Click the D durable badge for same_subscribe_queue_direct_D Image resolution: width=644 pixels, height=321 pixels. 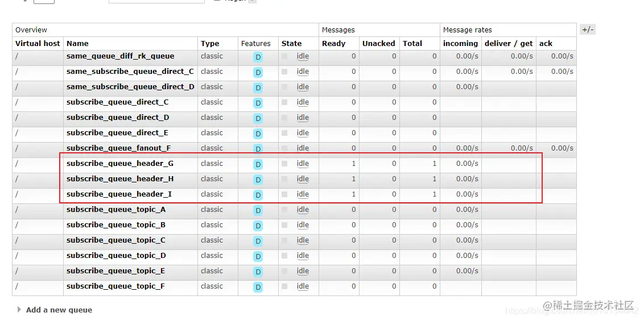click(x=258, y=88)
